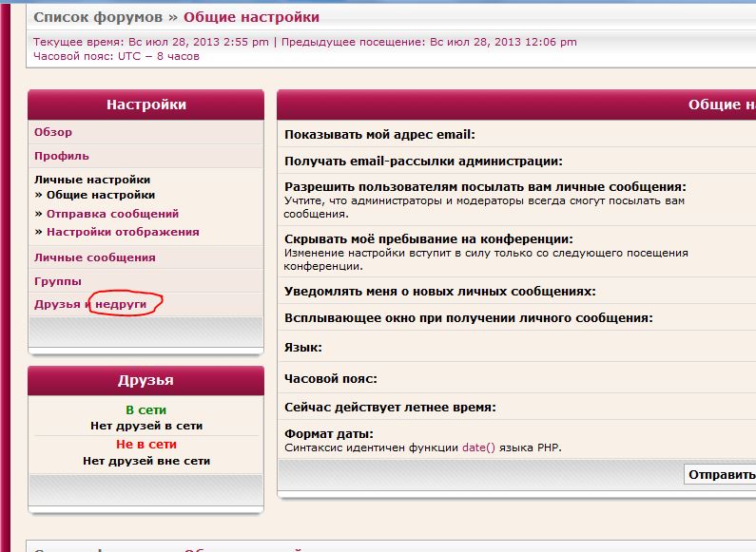Viewport: 756px width, 552px height.
Task: Select 'Личные настройки' in the sidebar
Action: click(x=92, y=180)
